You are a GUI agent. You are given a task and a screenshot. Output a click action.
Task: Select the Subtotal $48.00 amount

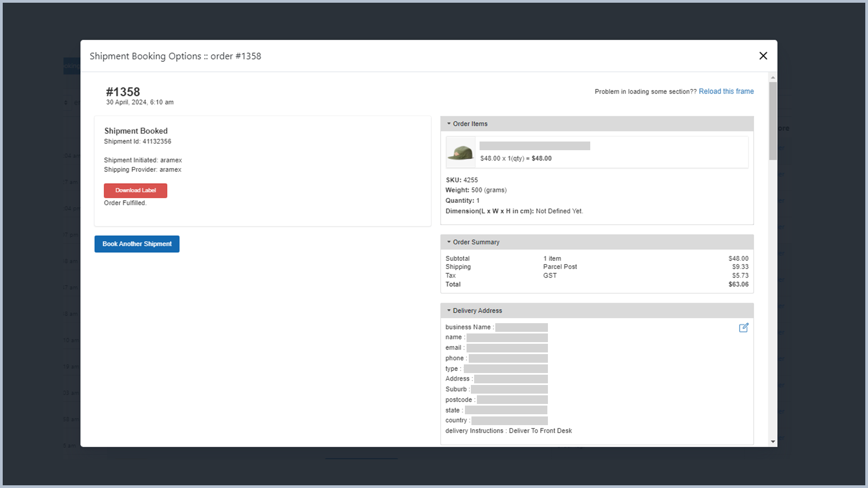[738, 259]
